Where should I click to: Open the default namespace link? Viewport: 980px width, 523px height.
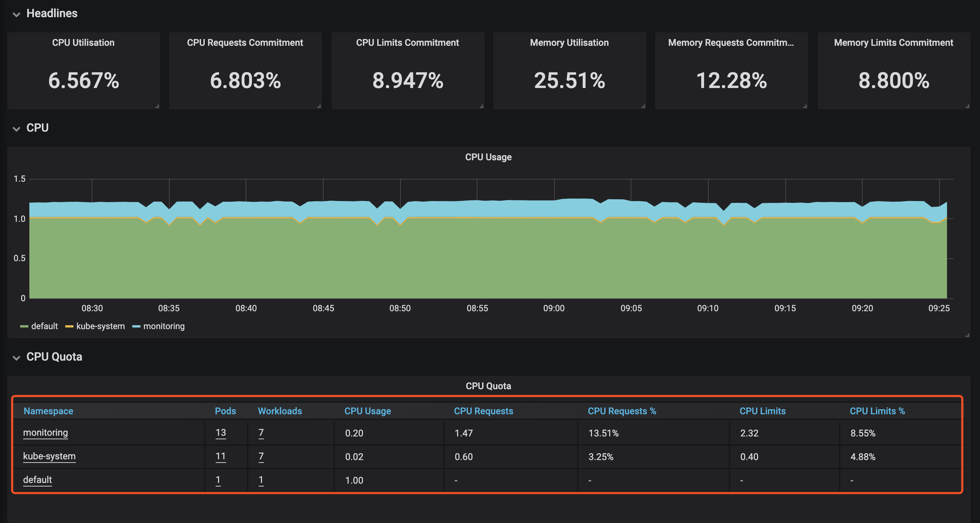(x=37, y=480)
